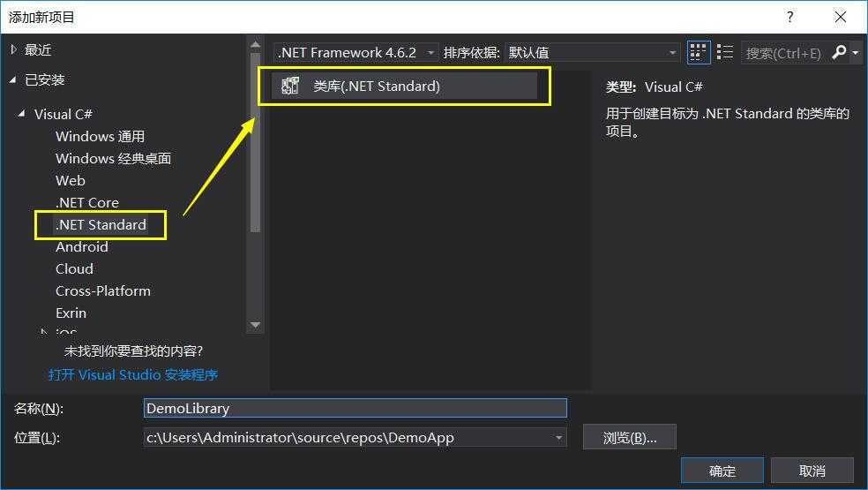Select Windows 通用 category
Image resolution: width=868 pixels, height=490 pixels.
[x=101, y=136]
